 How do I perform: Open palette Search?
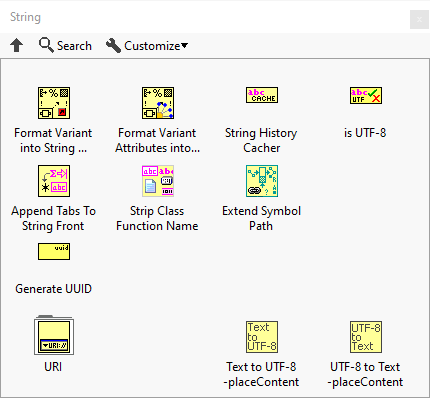point(65,45)
